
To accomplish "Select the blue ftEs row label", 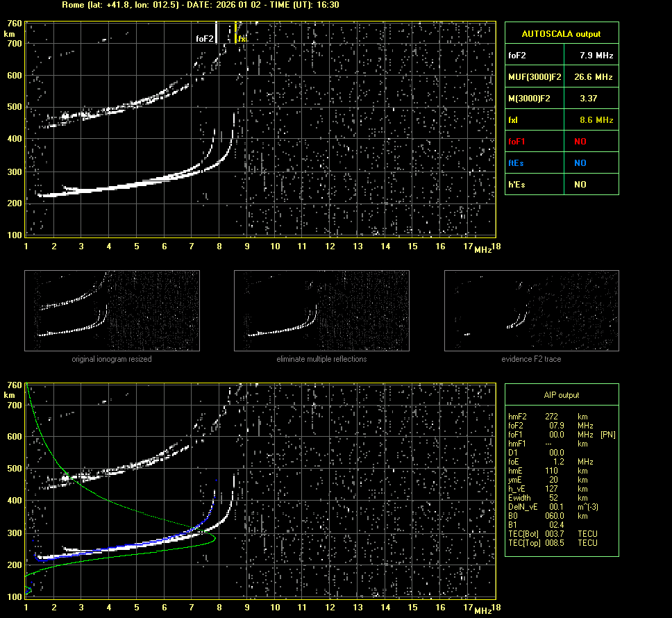I will tap(516, 162).
